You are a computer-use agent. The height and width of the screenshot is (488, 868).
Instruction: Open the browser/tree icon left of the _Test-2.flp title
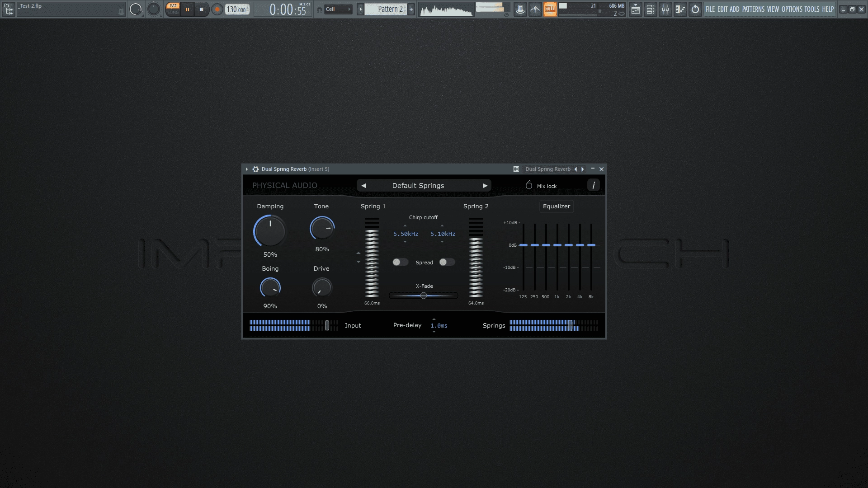point(8,9)
